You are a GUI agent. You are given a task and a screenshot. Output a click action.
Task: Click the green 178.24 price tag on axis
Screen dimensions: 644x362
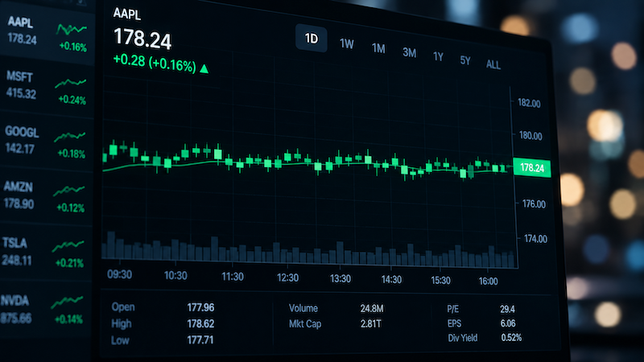pyautogui.click(x=532, y=167)
